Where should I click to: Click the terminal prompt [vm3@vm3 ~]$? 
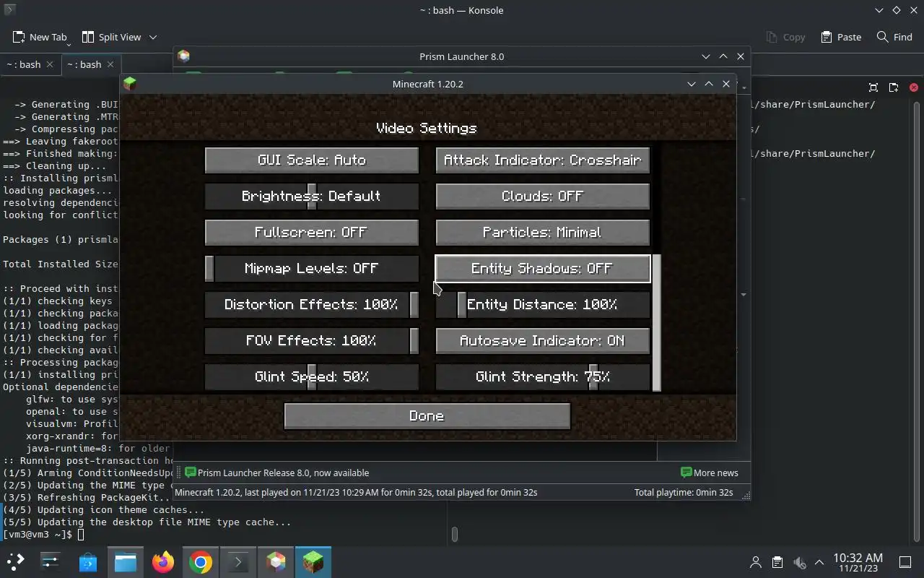coord(38,534)
